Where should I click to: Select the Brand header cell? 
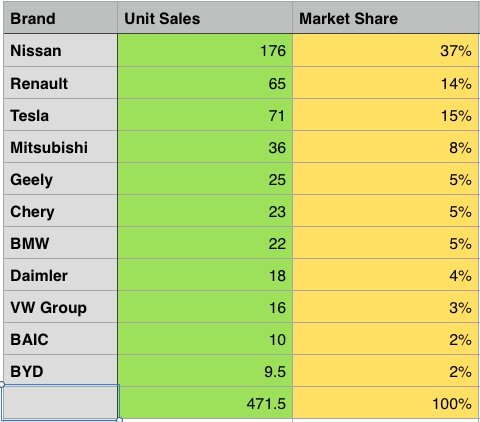60,18
